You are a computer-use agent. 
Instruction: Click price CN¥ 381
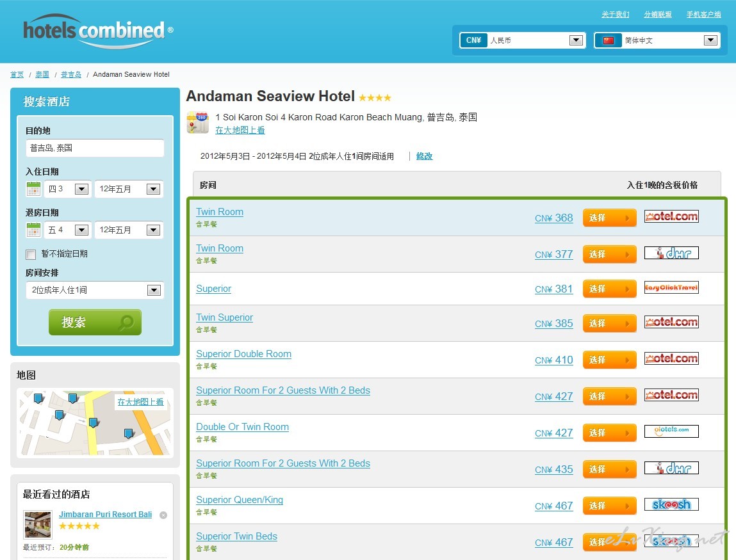[x=554, y=289]
